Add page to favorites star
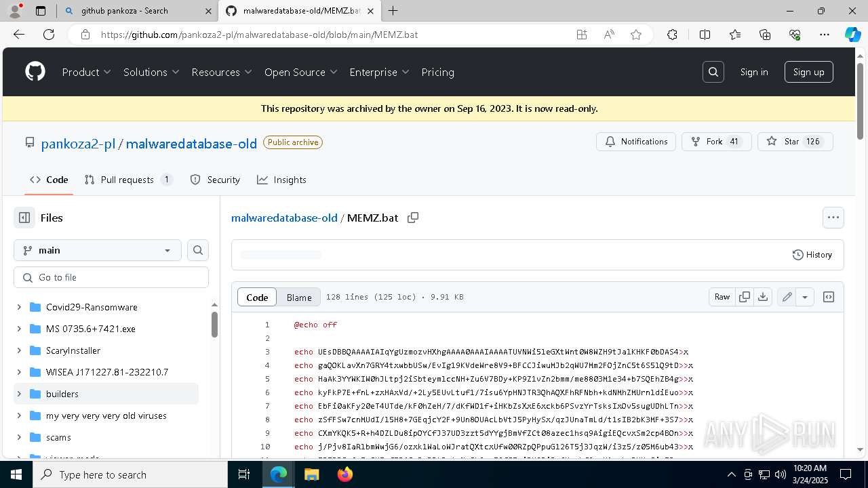This screenshot has width=868, height=488. click(x=636, y=35)
